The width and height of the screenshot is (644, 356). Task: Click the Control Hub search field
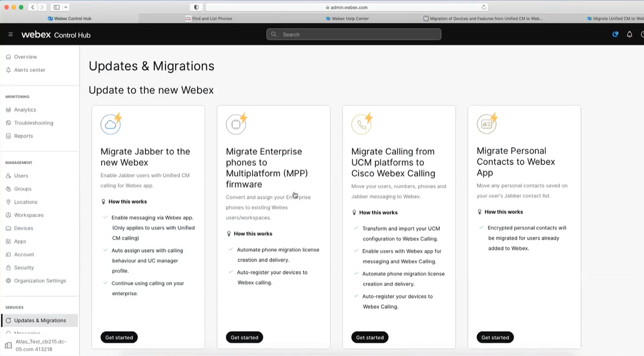(x=354, y=34)
